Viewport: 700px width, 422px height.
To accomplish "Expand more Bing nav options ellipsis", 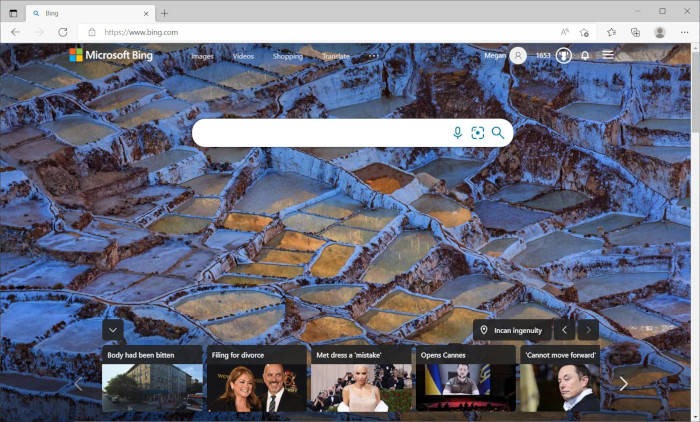I will coord(372,56).
